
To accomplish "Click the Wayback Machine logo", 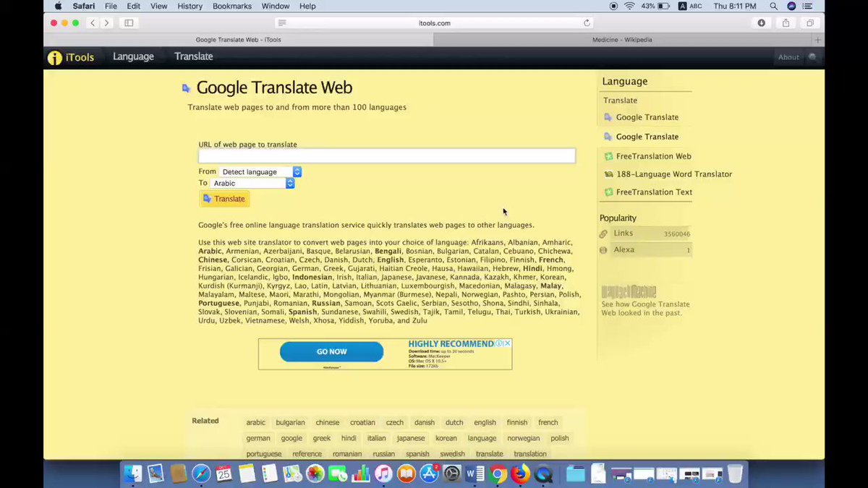I will click(629, 292).
